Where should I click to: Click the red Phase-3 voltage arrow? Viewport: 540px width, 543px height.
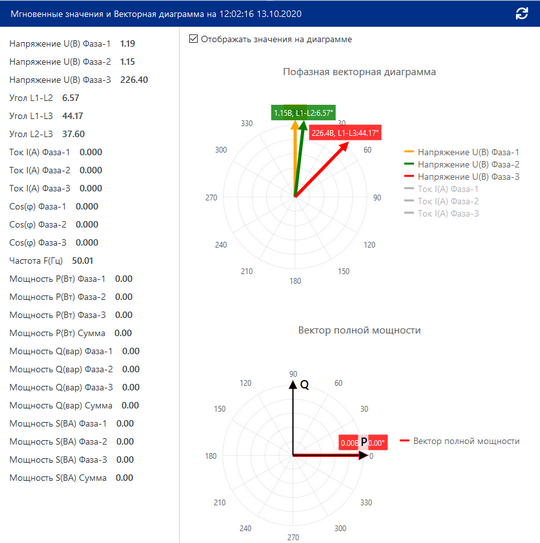click(321, 170)
